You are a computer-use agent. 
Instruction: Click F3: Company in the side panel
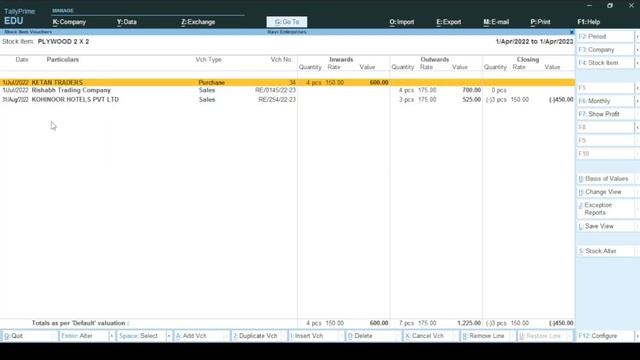[x=605, y=50]
